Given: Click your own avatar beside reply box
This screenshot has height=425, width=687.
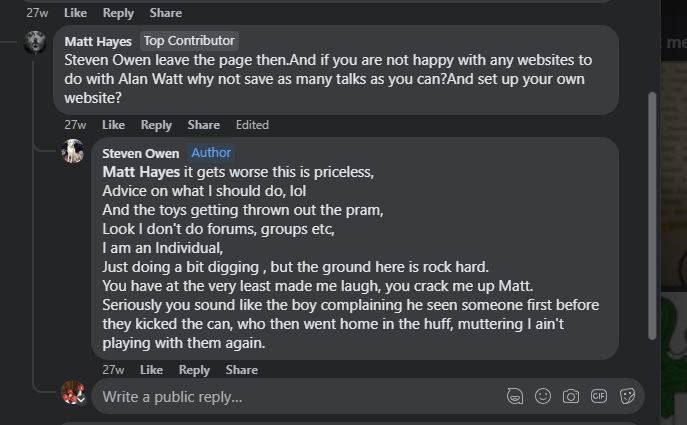Looking at the screenshot, I should [73, 393].
